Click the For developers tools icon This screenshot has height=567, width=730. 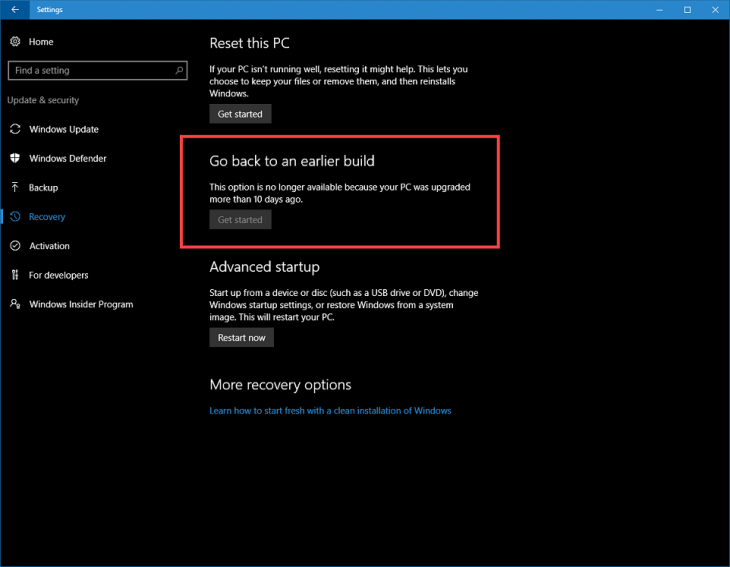(15, 275)
